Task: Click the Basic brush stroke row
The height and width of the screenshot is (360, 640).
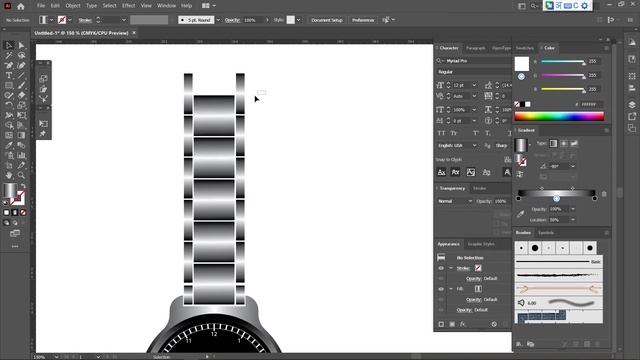Action: (x=558, y=262)
